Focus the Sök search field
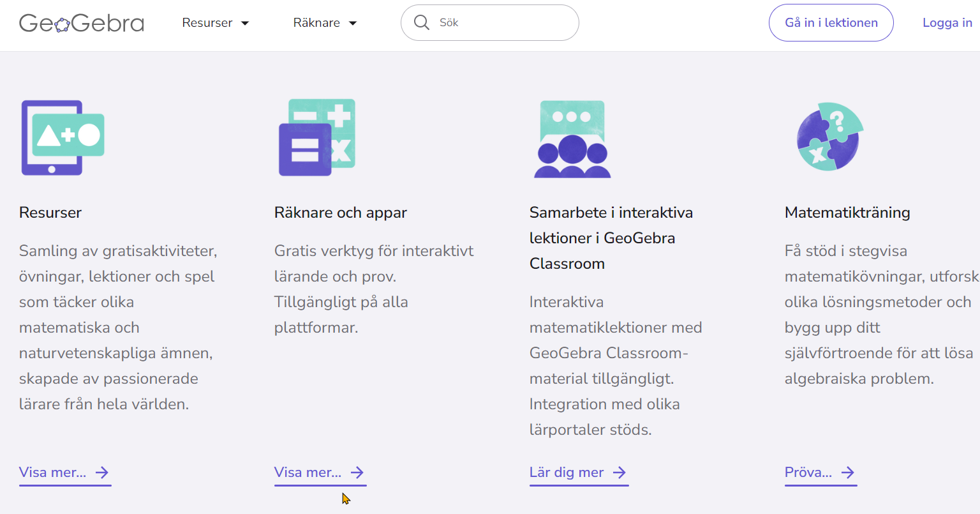 [x=504, y=23]
